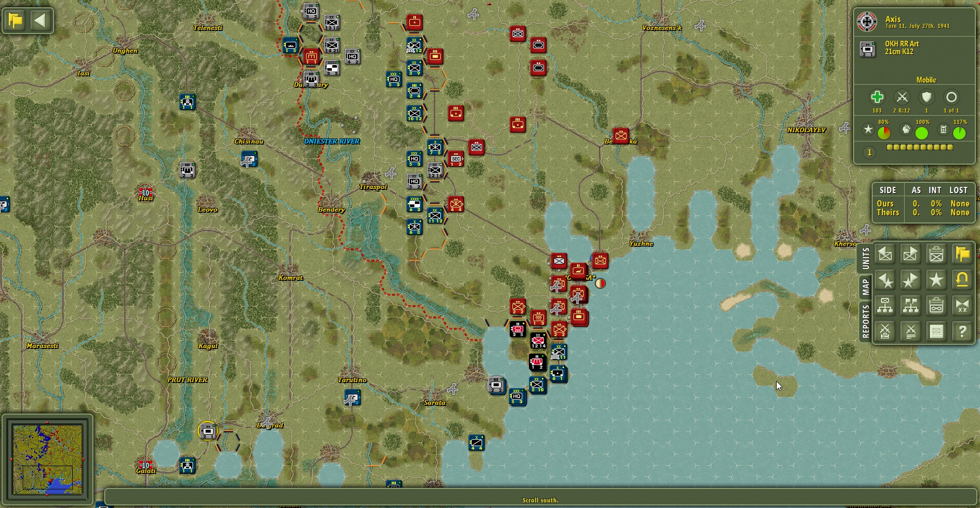
Task: Click the light unit card icon
Action: pyautogui.click(x=936, y=331)
